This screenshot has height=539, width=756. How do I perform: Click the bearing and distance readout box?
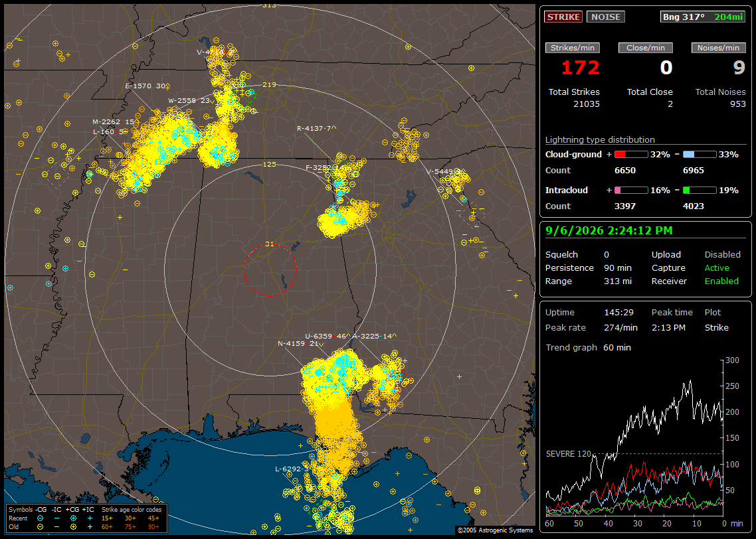703,17
